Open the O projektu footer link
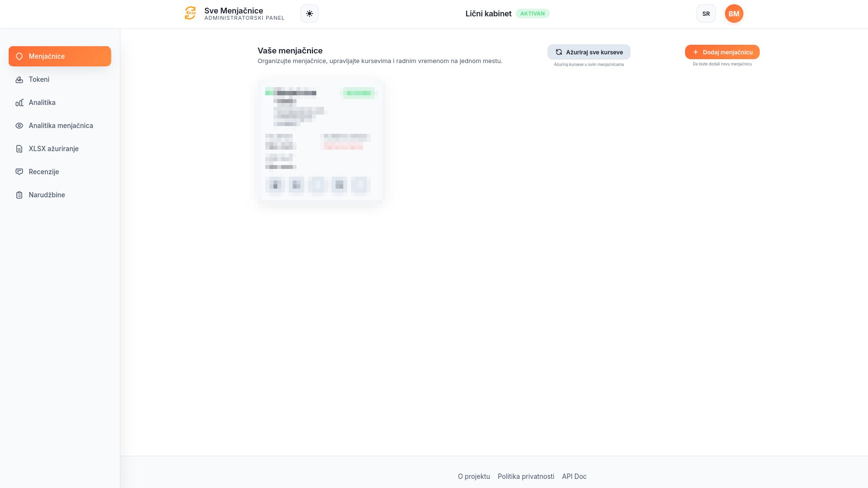Screen dimensions: 868x488 (x=474, y=476)
